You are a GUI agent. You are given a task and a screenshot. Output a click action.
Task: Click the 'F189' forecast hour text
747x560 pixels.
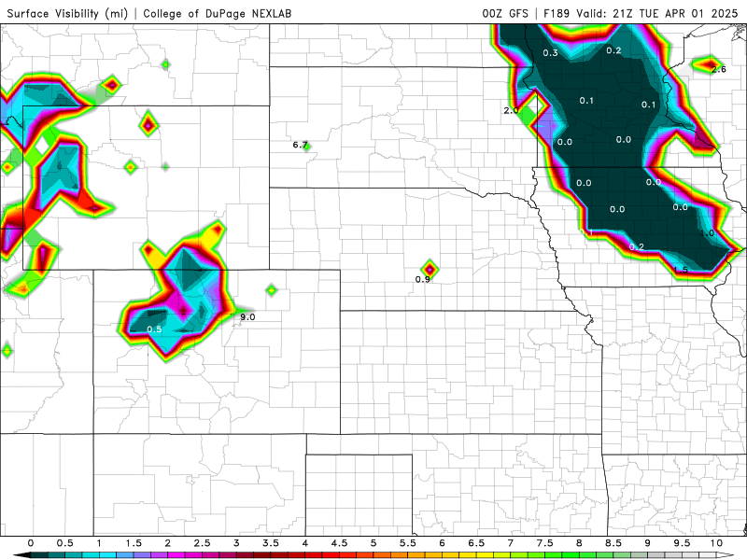pos(557,13)
